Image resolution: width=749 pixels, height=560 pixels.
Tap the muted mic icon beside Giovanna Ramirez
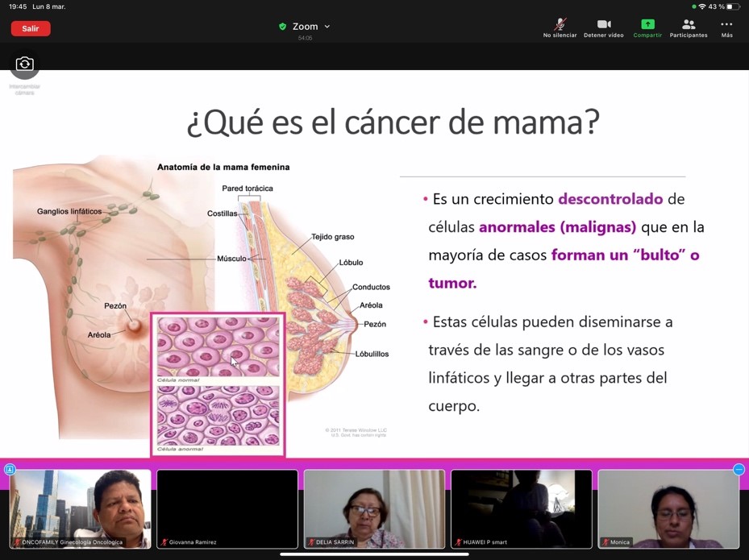164,542
